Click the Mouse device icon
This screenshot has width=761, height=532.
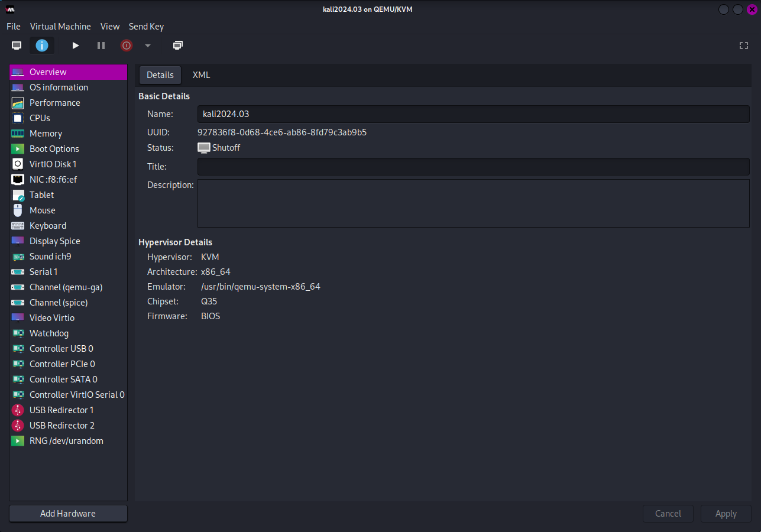tap(18, 210)
